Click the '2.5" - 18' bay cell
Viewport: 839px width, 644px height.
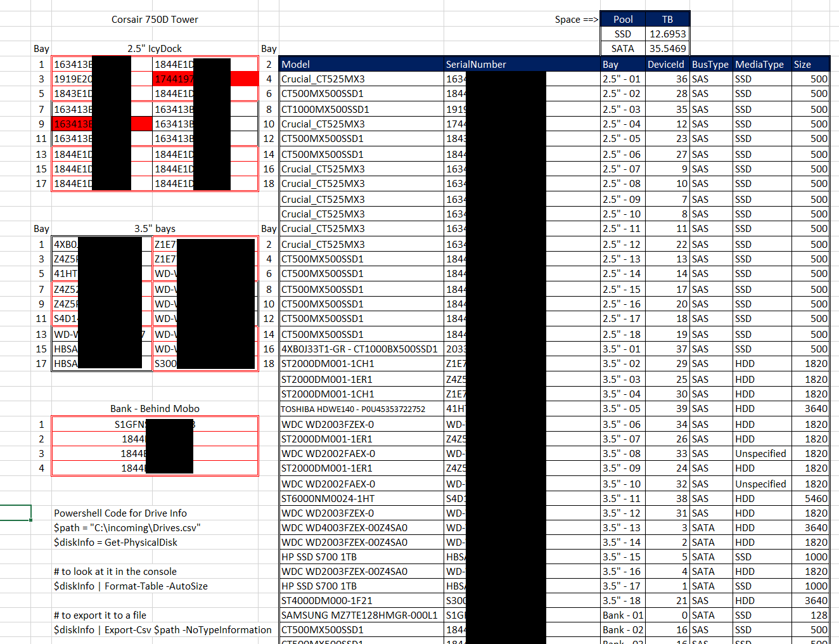click(x=623, y=335)
